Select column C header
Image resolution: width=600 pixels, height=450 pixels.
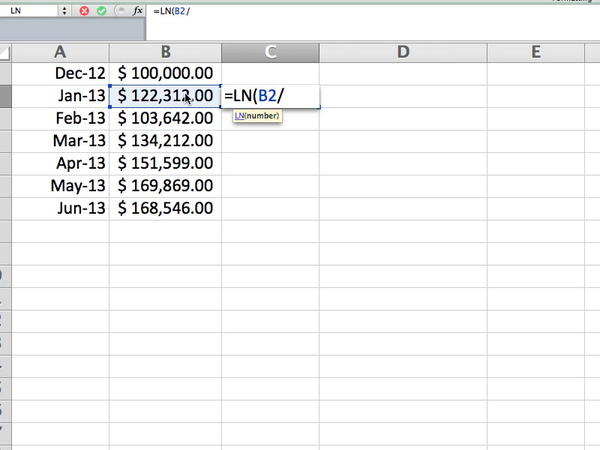coord(270,52)
